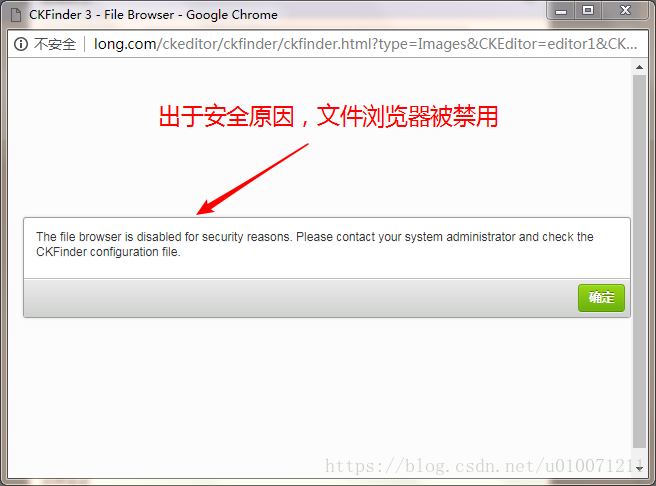This screenshot has width=656, height=486.
Task: Minimize the CKFinder browser window
Action: (561, 11)
